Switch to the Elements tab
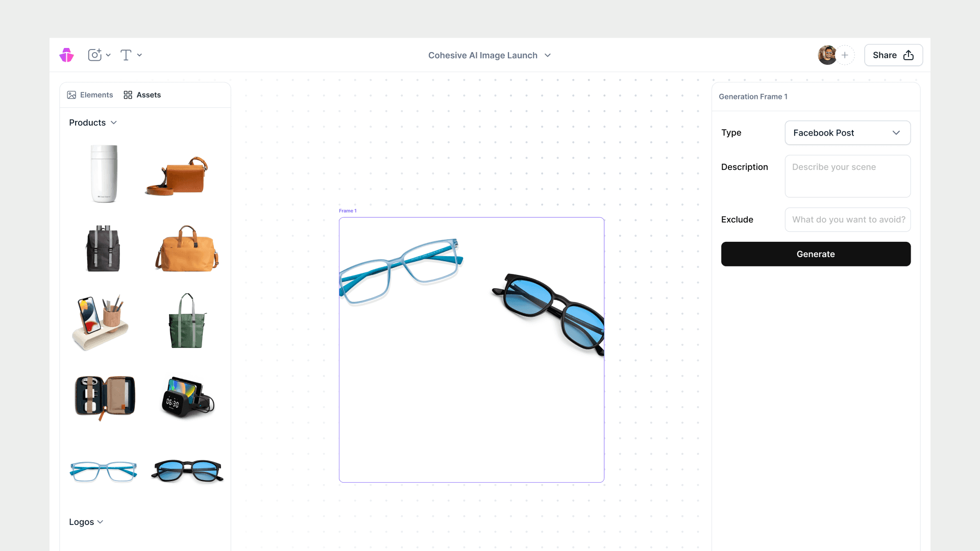 coord(96,95)
